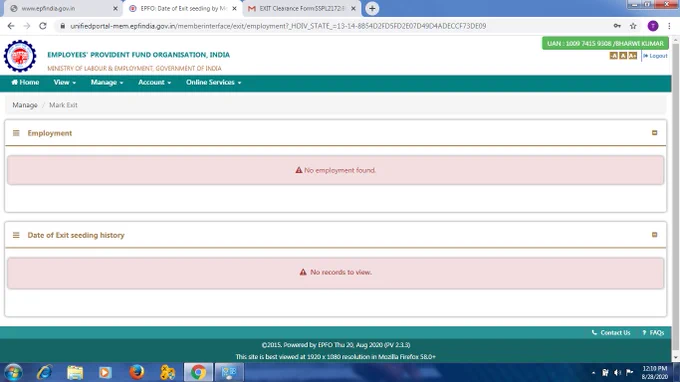This screenshot has height=382, width=680.
Task: Show hidden tray icons arrow
Action: pyautogui.click(x=593, y=372)
